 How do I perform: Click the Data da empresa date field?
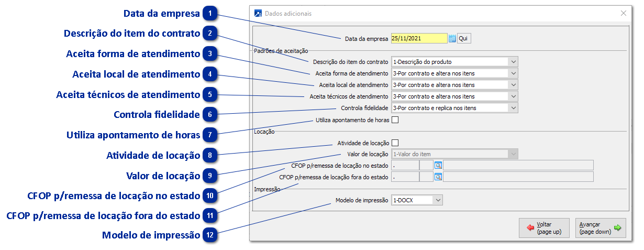point(419,38)
